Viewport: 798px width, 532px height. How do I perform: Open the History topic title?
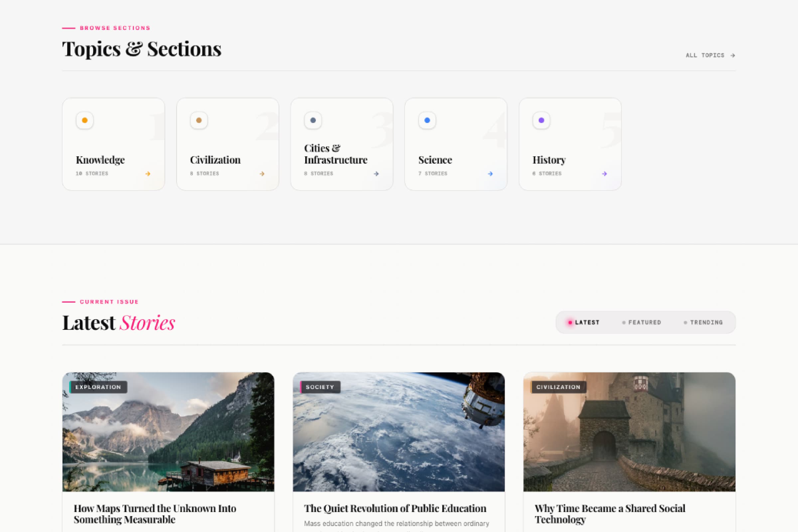click(549, 160)
